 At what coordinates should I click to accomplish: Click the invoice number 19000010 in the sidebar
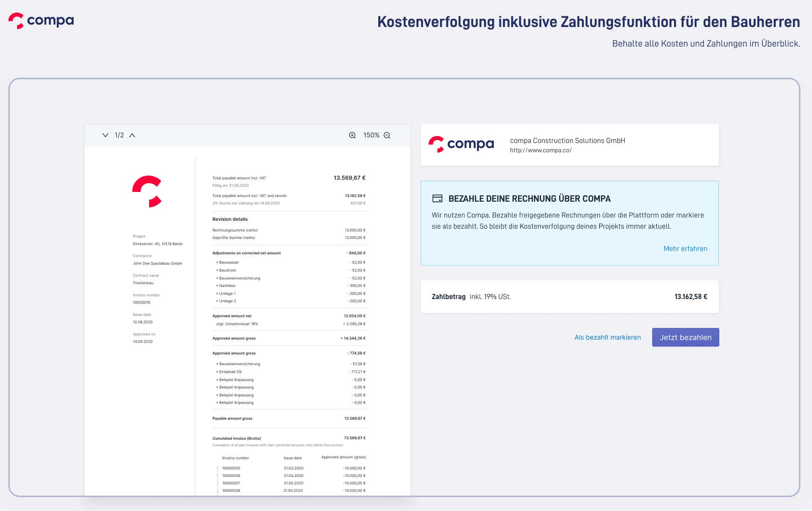click(142, 302)
